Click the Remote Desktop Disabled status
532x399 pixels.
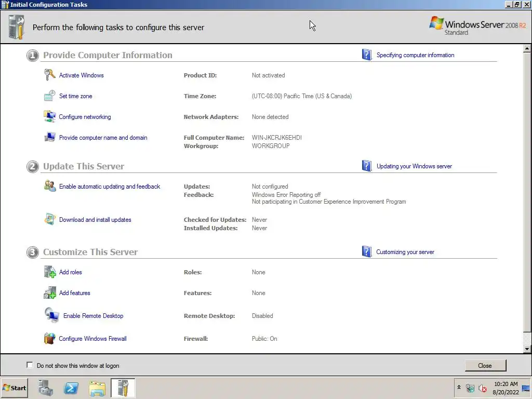(x=262, y=315)
